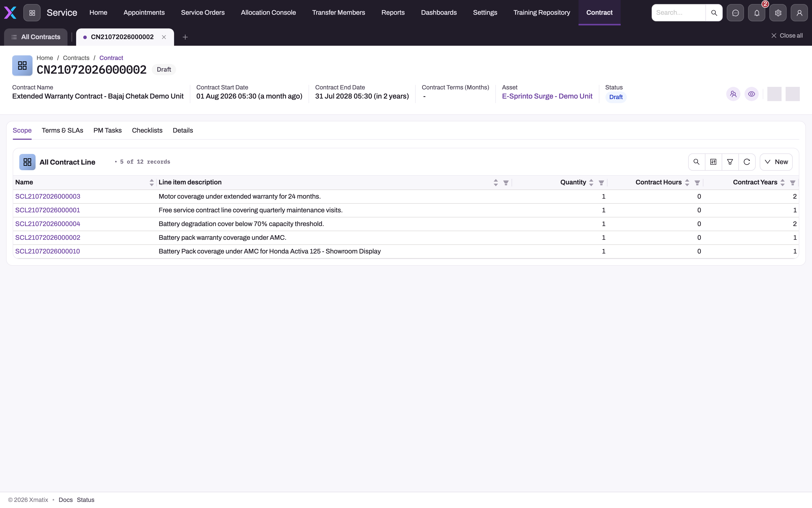Open contract line SCL21072026000010
The image size is (812, 508).
48,252
